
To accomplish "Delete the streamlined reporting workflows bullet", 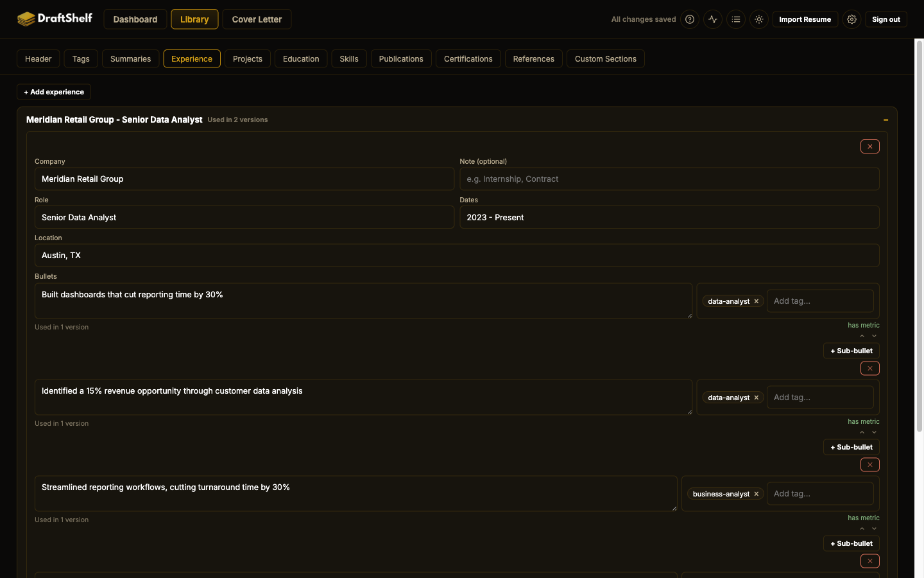I will pos(869,561).
